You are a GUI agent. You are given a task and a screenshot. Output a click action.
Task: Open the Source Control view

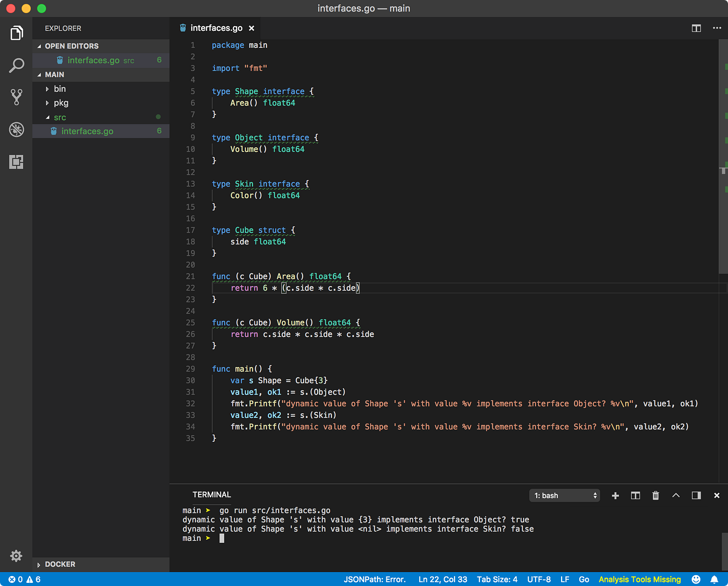point(17,97)
